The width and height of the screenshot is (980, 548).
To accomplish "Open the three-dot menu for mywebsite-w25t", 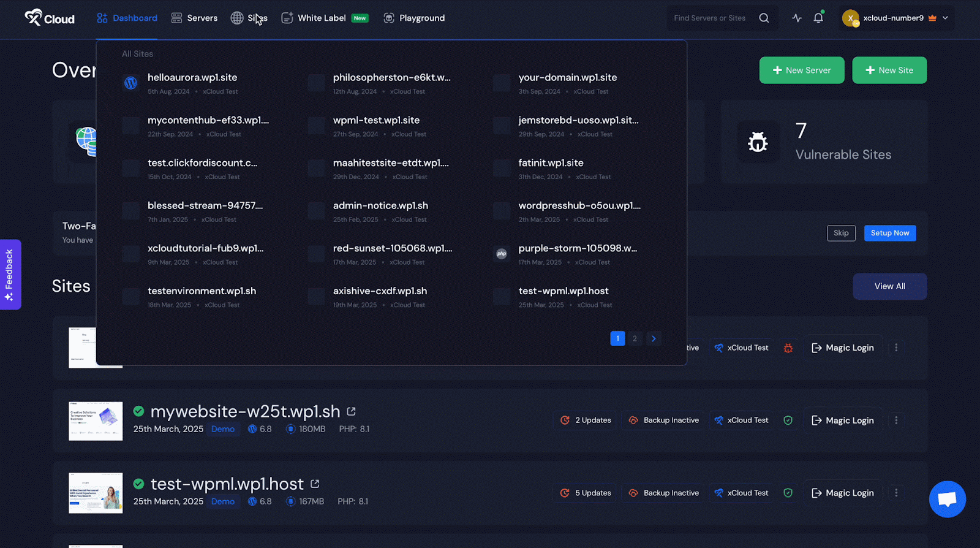I will [x=896, y=421].
